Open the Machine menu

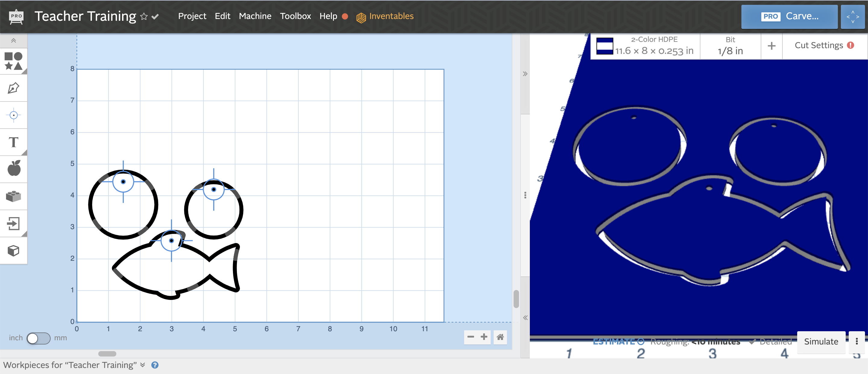254,15
